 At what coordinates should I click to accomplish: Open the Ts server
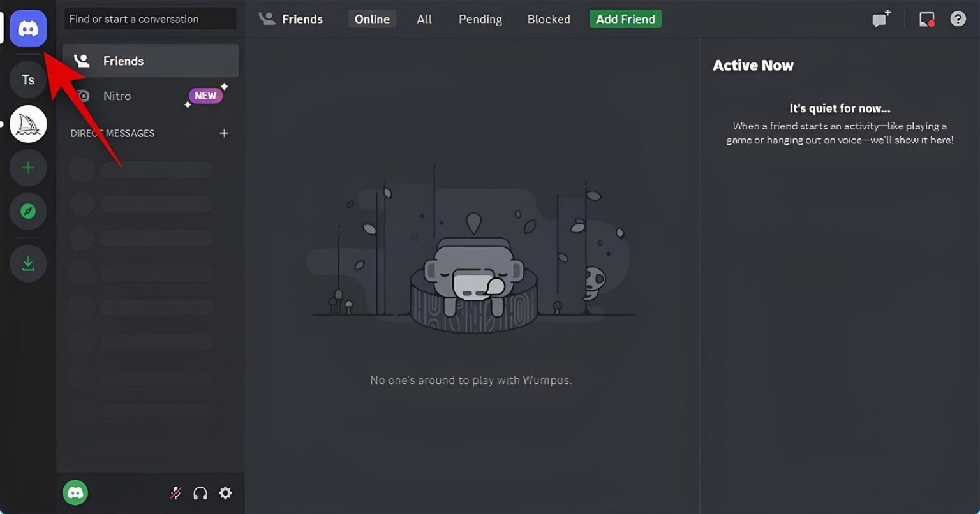pos(28,80)
